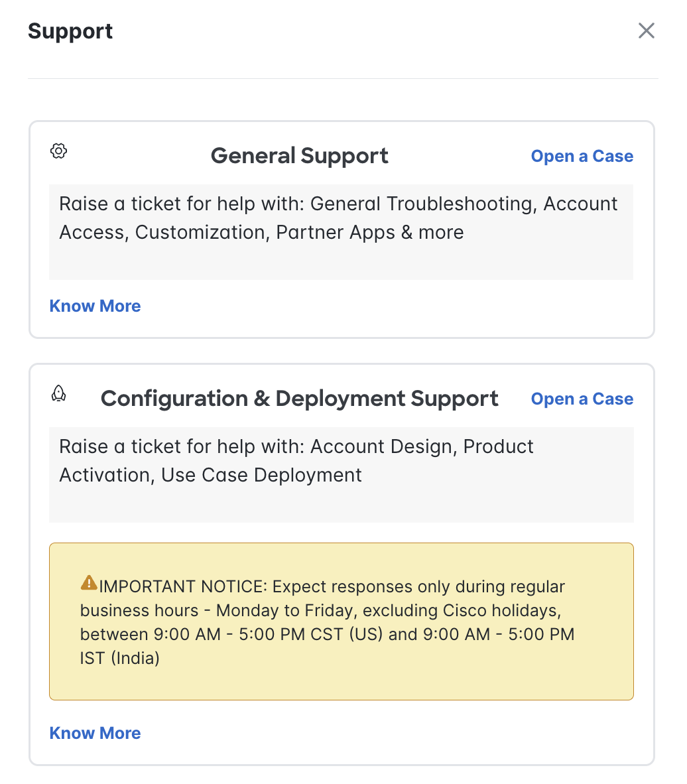Image resolution: width=687 pixels, height=784 pixels.
Task: Close the Support panel with X icon
Action: point(646,31)
